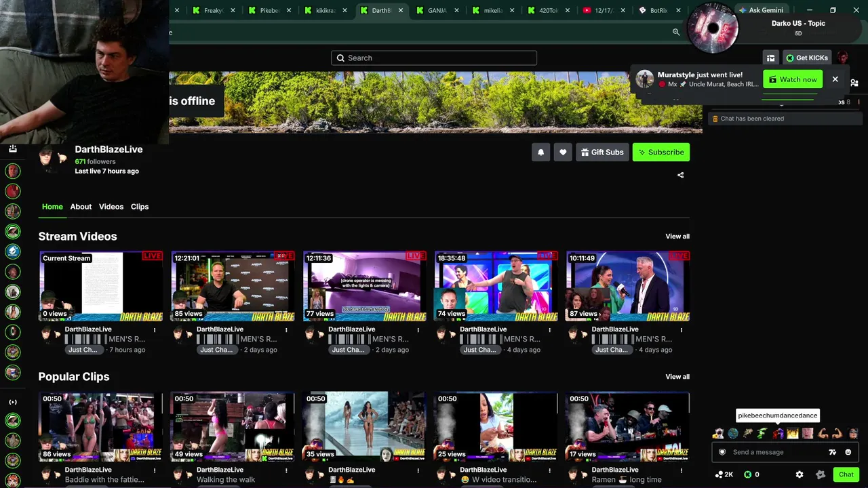The image size is (868, 488).
Task: Switch to the YouTube 12/17 browser tab
Action: click(604, 10)
